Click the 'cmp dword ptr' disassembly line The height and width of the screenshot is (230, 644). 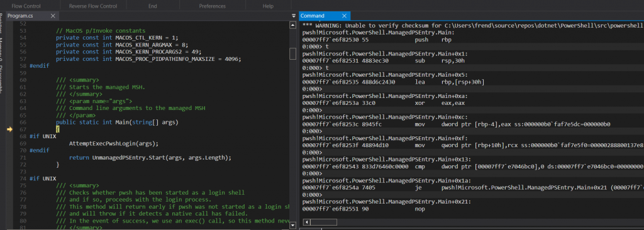[x=473, y=167]
